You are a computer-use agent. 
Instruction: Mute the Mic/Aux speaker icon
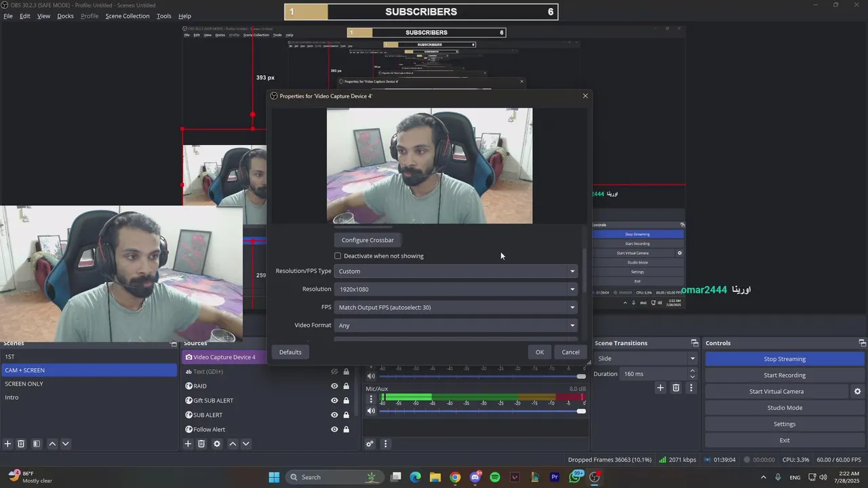(x=371, y=411)
